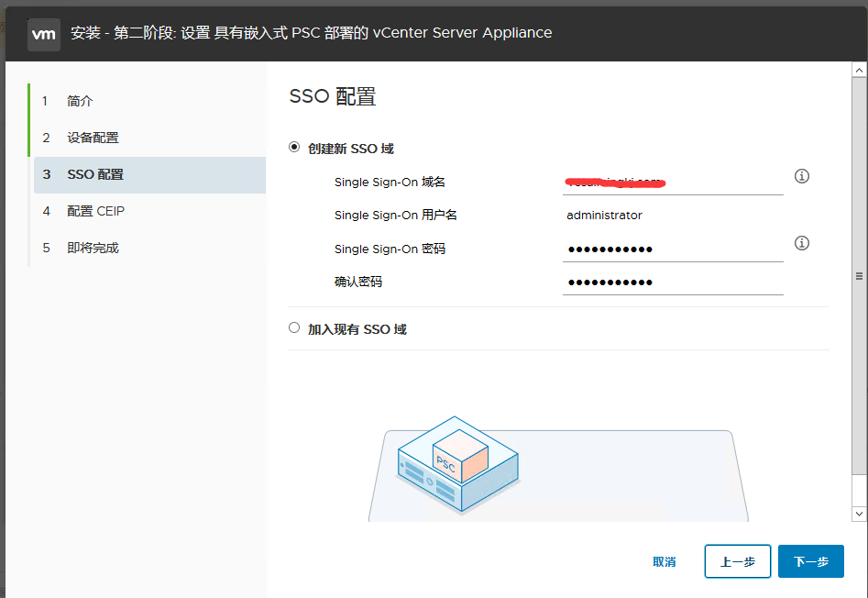Select the 创建新 SSO 域 radio option
Image resolution: width=868 pixels, height=598 pixels.
pyautogui.click(x=294, y=148)
